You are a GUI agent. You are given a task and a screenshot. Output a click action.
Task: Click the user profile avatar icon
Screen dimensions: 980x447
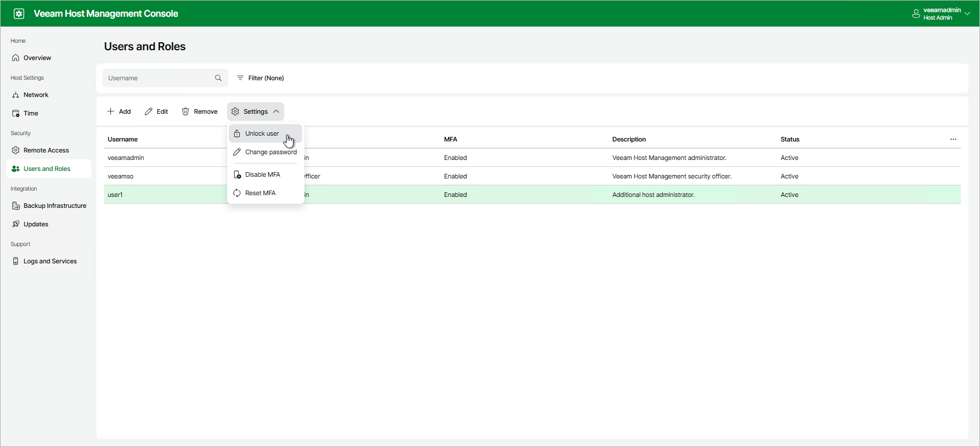(916, 14)
